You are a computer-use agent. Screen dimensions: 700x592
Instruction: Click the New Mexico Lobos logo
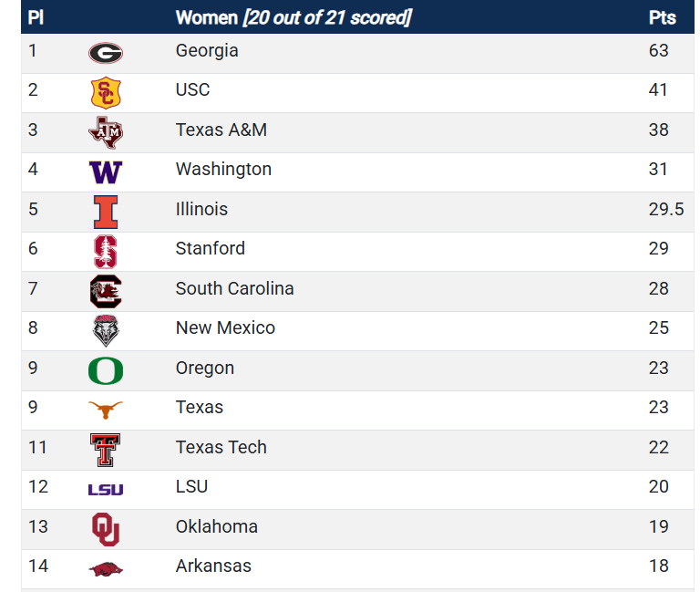pos(106,331)
